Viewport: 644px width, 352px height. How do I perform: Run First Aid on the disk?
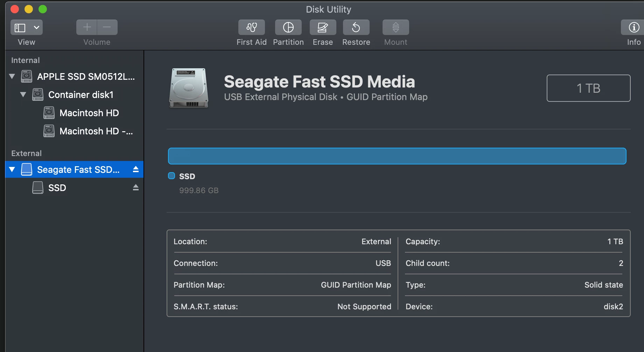click(x=251, y=27)
